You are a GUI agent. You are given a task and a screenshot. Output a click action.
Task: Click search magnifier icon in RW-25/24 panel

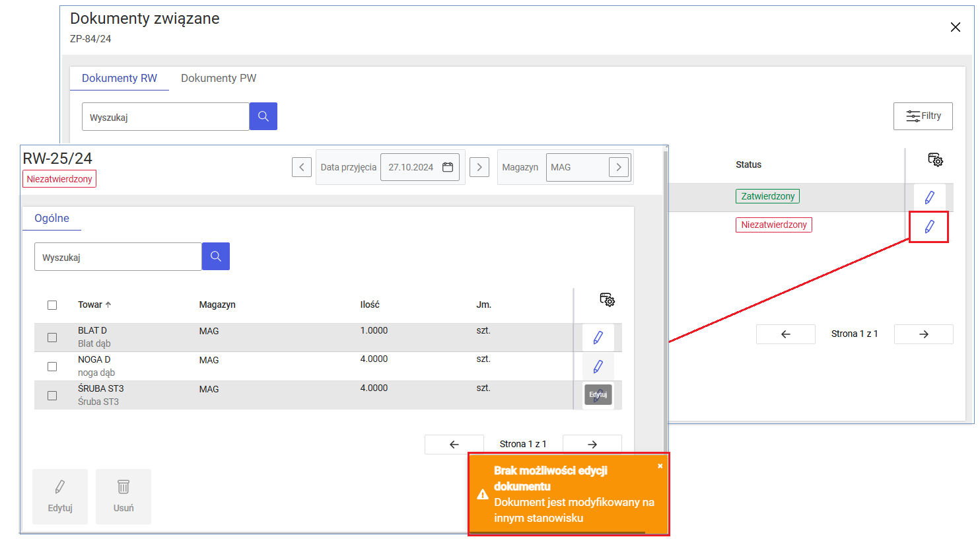click(215, 256)
